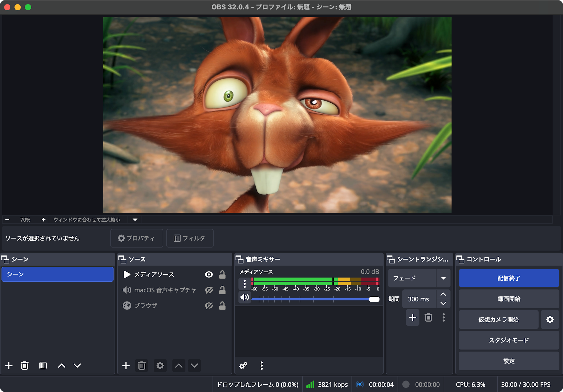The image size is (563, 392).
Task: Unlock the ブラウザ source lock
Action: click(x=222, y=305)
